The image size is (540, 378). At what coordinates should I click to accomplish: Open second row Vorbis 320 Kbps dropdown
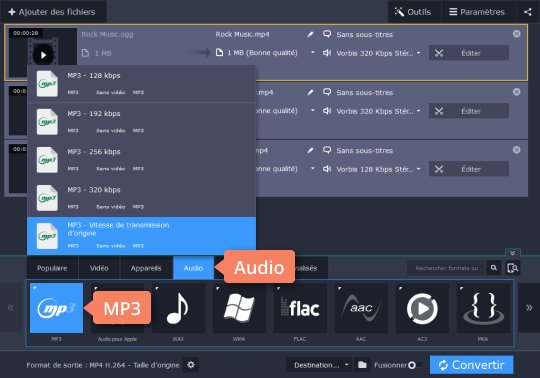pyautogui.click(x=418, y=111)
